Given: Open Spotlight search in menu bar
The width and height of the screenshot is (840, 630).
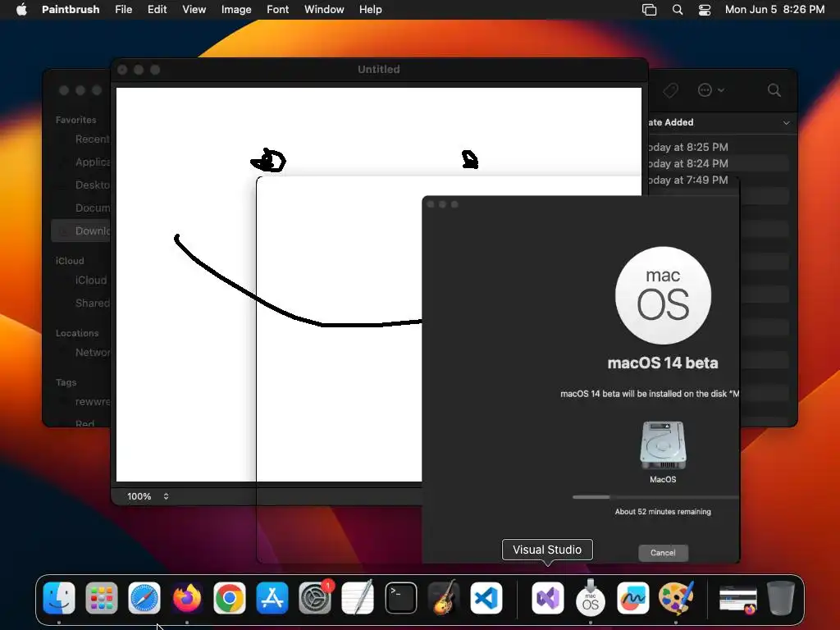Looking at the screenshot, I should point(678,10).
